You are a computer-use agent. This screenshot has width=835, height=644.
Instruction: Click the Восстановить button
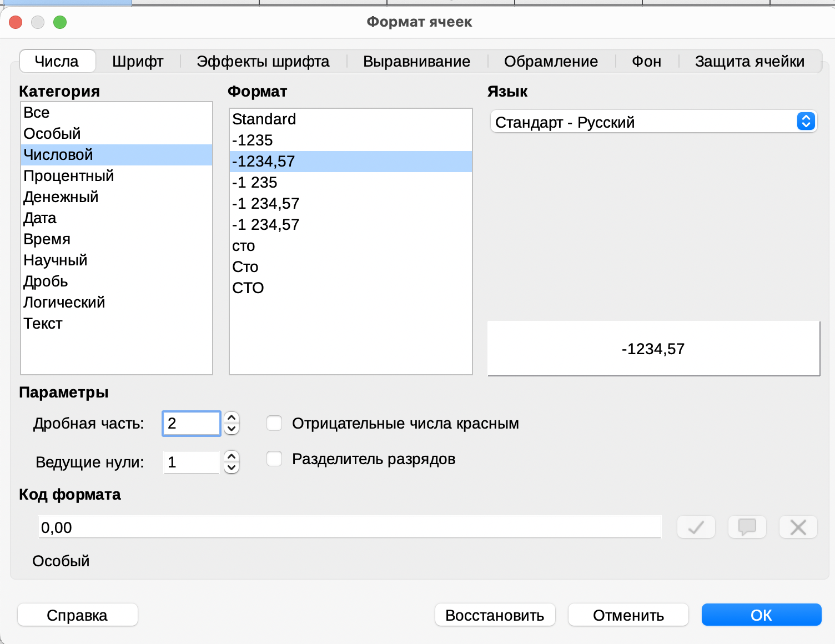pyautogui.click(x=495, y=615)
